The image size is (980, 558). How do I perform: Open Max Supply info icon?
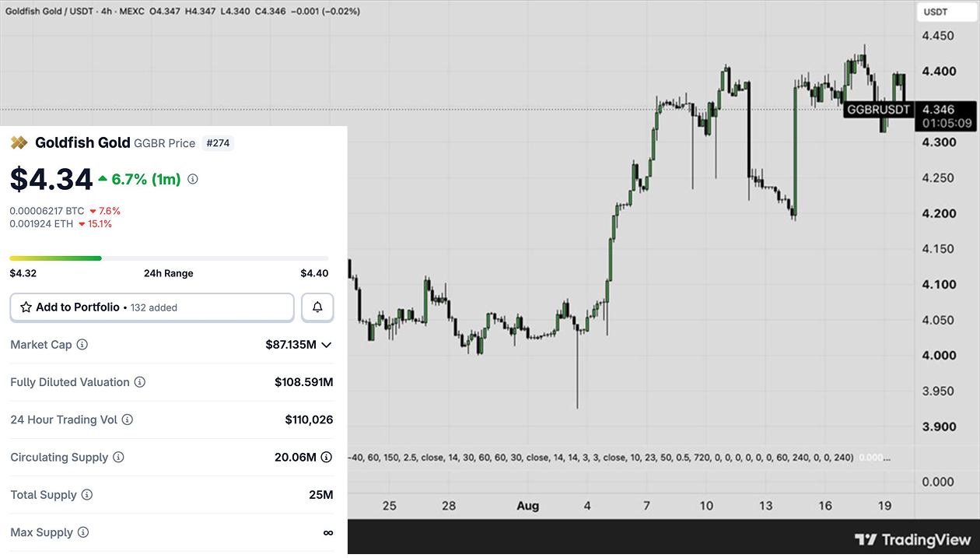click(x=83, y=532)
